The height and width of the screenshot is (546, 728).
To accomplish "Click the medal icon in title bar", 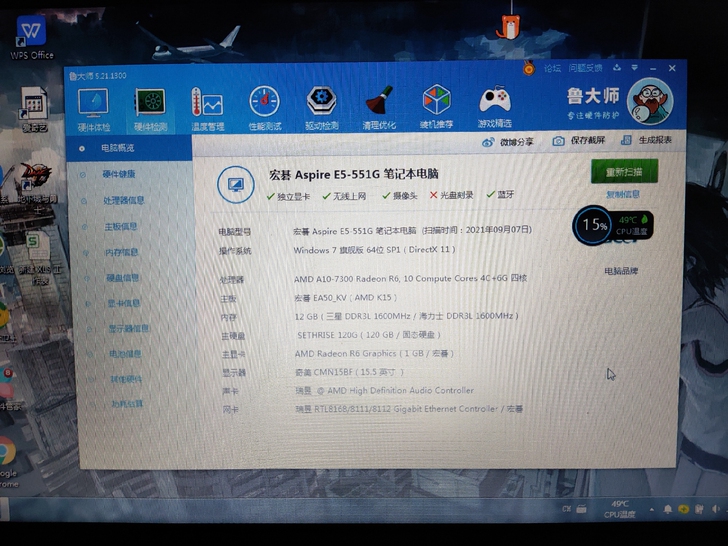I will coord(528,68).
